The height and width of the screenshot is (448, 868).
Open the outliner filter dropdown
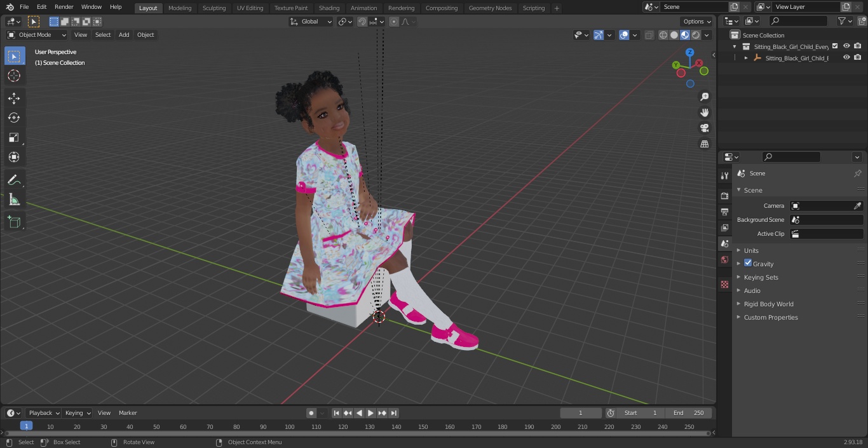point(844,21)
